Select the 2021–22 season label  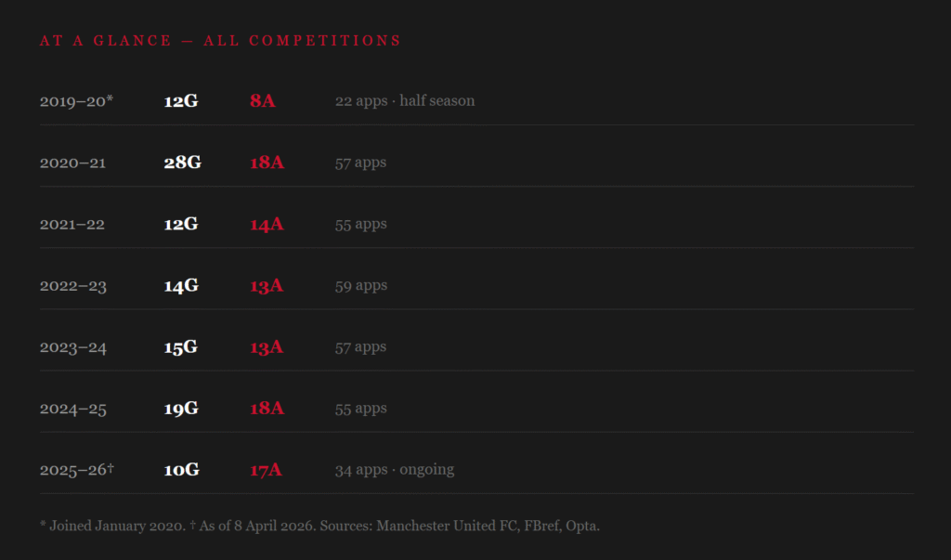click(x=72, y=224)
